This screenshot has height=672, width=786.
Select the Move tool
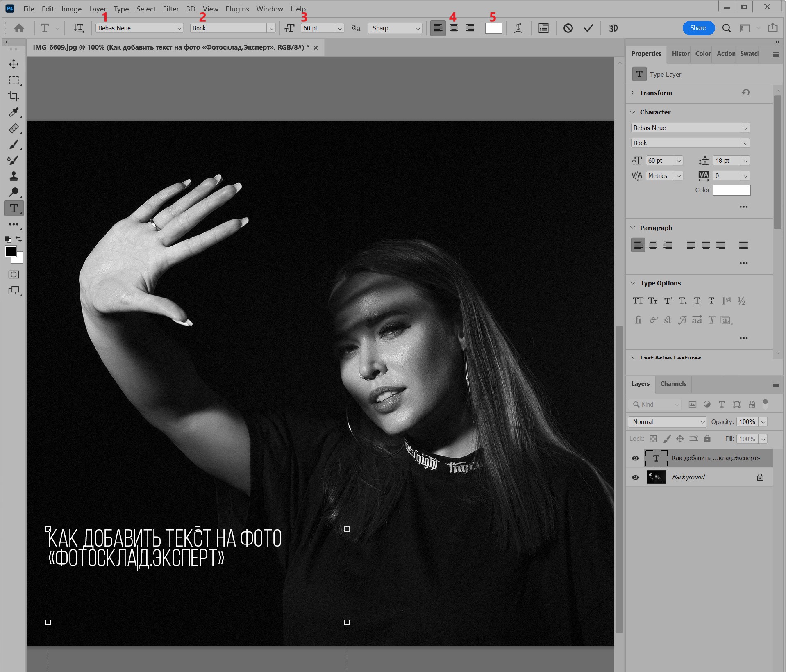pos(14,64)
